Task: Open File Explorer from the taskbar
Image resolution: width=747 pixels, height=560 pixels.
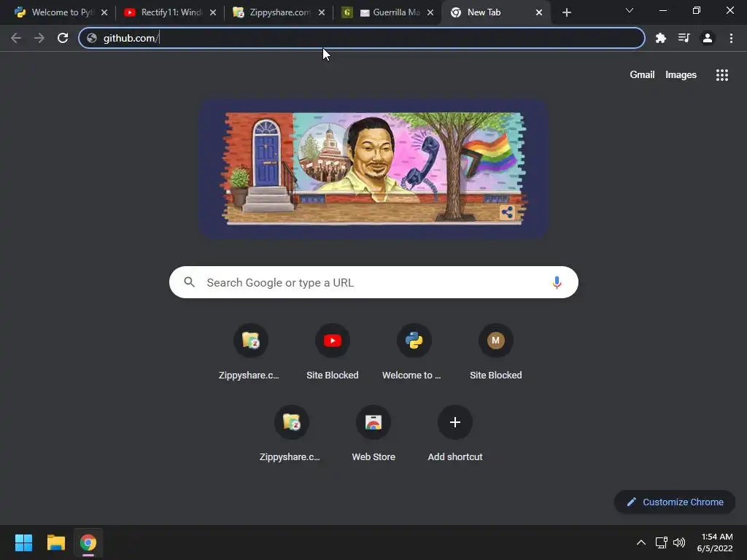Action: pos(55,542)
